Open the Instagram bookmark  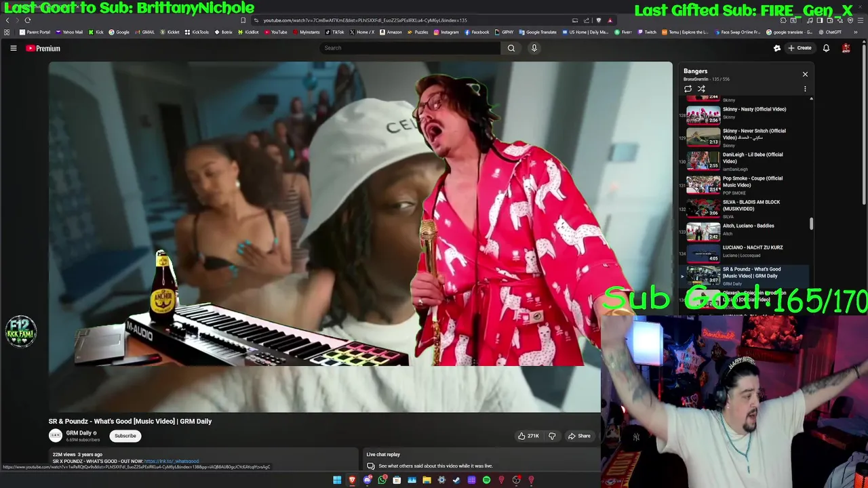point(446,32)
